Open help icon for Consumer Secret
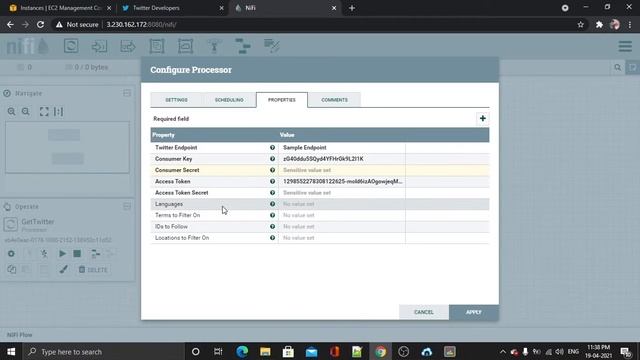Viewport: 640px width, 360px height. (x=272, y=170)
